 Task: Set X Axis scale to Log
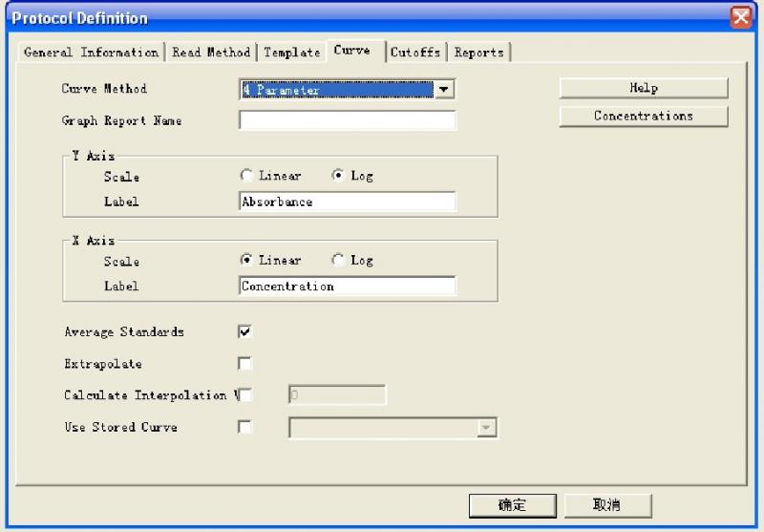(337, 260)
